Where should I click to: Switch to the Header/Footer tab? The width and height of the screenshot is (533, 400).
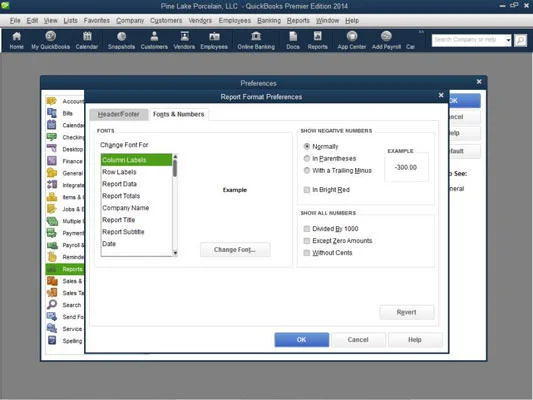pos(119,115)
